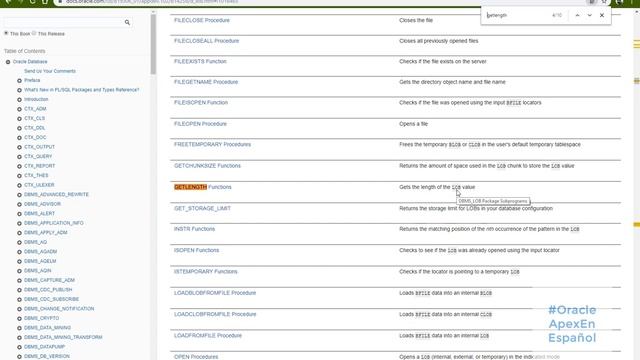Open the DBMS_DATAPUMP contents entry
Viewport: 640px width, 360px height.
pyautogui.click(x=44, y=347)
